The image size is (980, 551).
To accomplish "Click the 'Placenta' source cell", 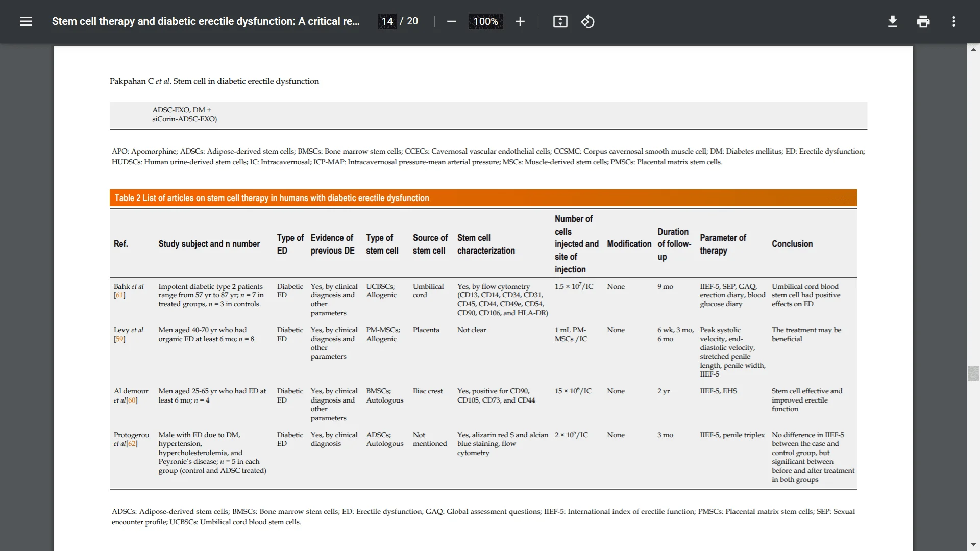I will click(426, 330).
